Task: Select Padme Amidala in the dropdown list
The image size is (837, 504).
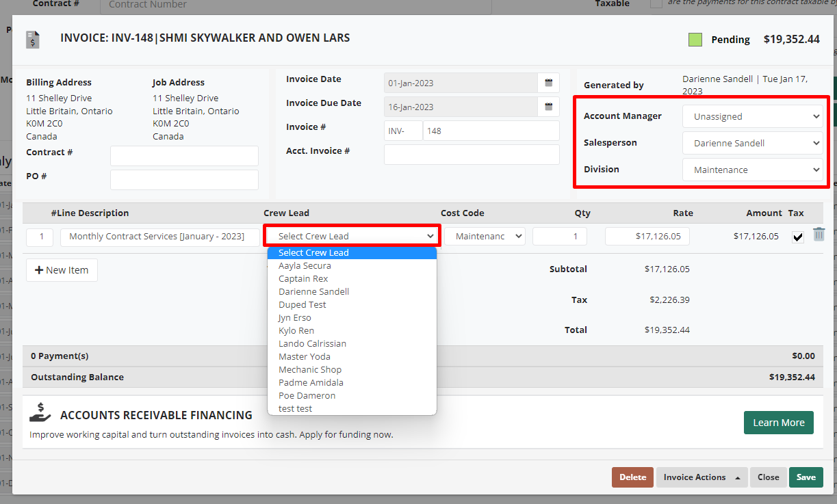Action: tap(311, 382)
